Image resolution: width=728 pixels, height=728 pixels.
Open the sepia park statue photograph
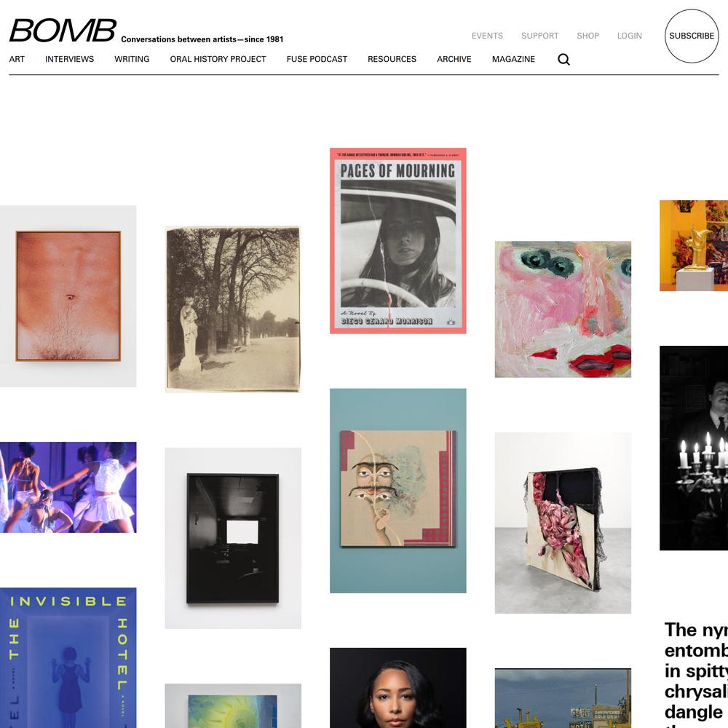[233, 309]
